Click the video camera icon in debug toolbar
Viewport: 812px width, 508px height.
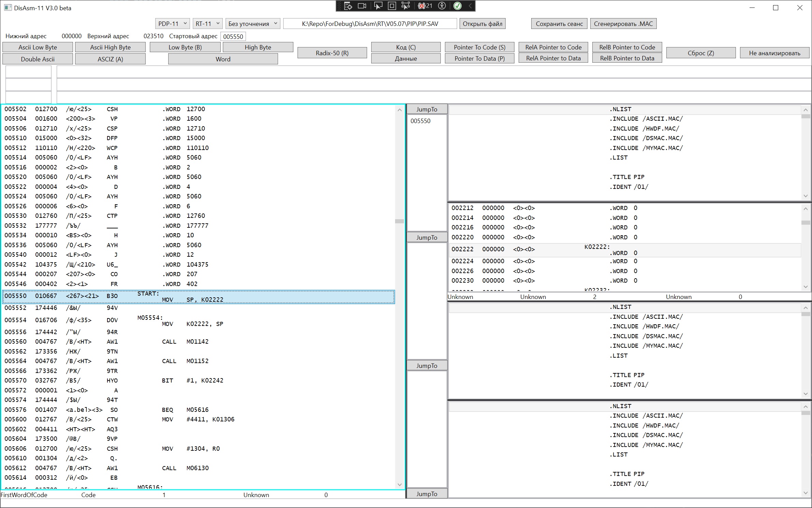[x=362, y=6]
